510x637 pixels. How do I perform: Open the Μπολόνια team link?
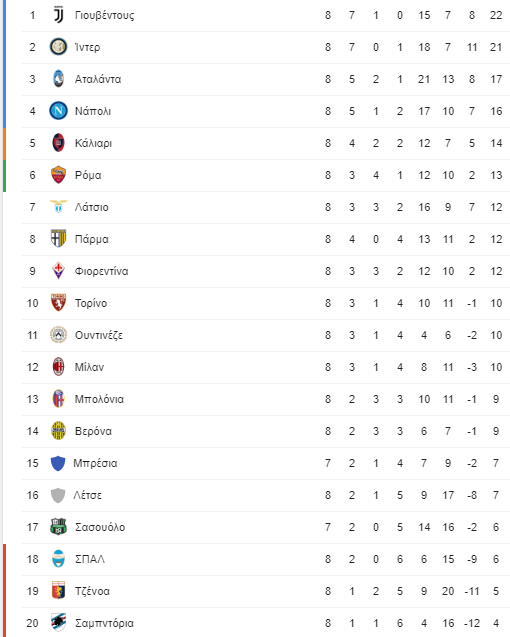[99, 399]
